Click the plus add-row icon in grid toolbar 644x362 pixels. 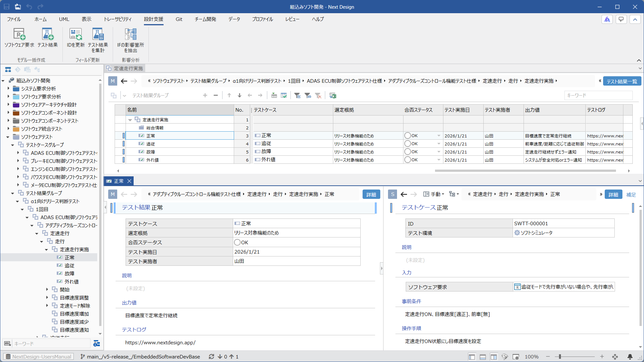click(x=205, y=95)
